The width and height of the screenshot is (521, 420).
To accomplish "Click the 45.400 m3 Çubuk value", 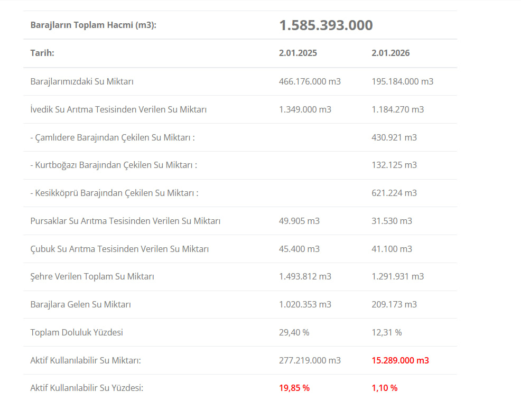I will [299, 249].
